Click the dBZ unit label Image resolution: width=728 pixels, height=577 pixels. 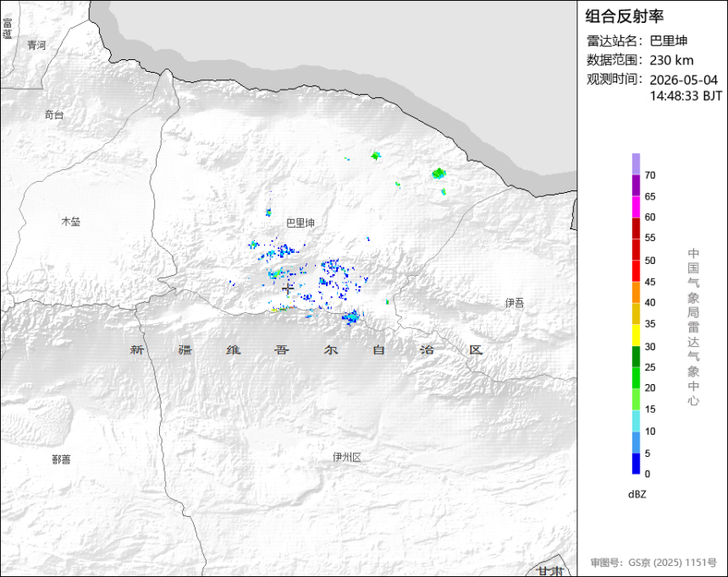click(637, 494)
